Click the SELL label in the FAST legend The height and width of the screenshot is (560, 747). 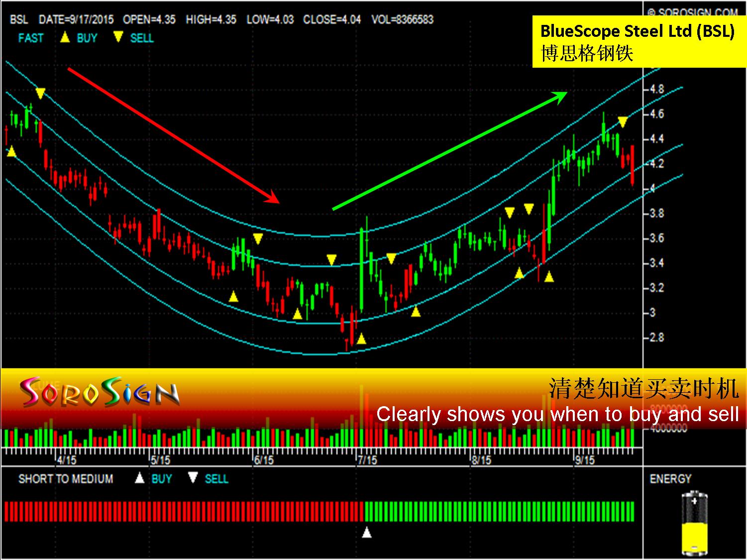tap(142, 38)
